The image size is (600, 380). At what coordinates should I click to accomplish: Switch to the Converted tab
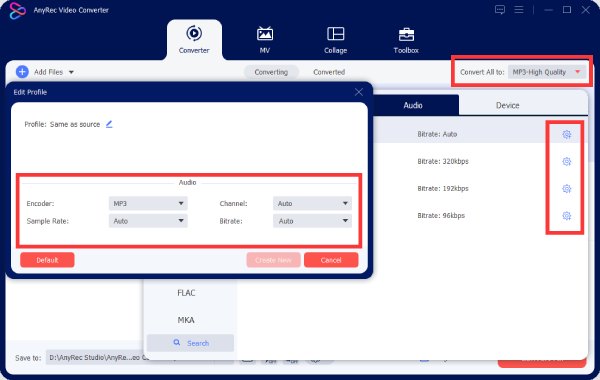pyautogui.click(x=329, y=72)
